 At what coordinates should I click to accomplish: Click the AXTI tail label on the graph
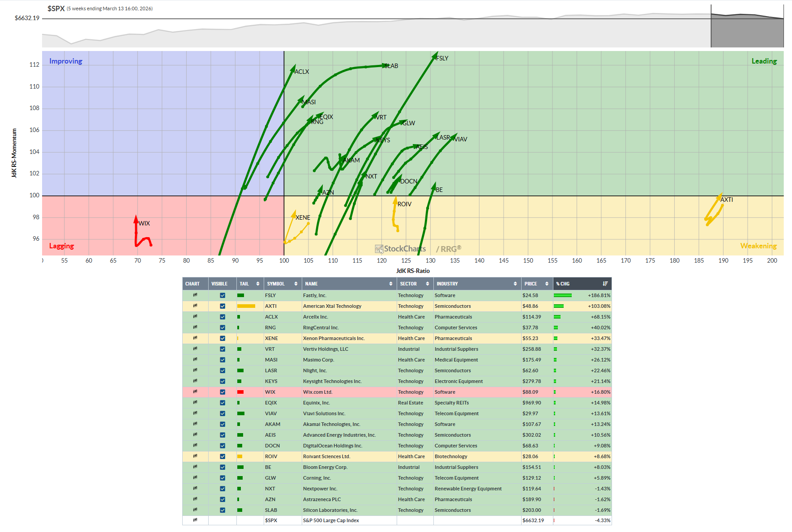click(x=727, y=200)
